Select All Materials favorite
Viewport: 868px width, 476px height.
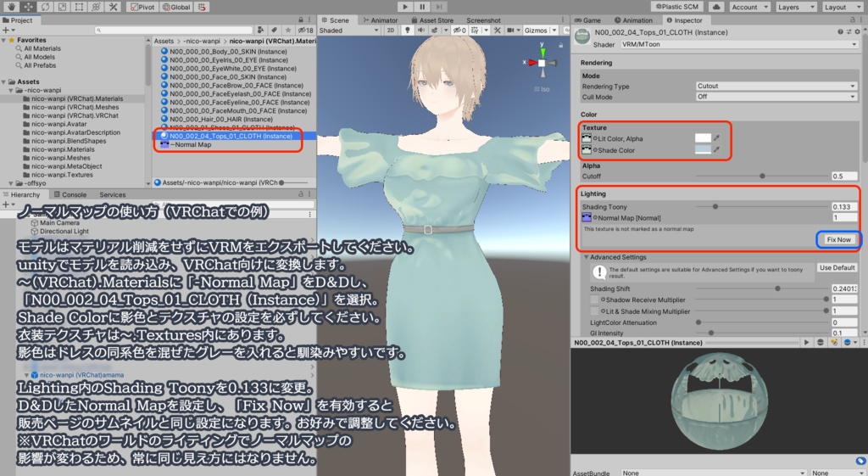coord(42,48)
